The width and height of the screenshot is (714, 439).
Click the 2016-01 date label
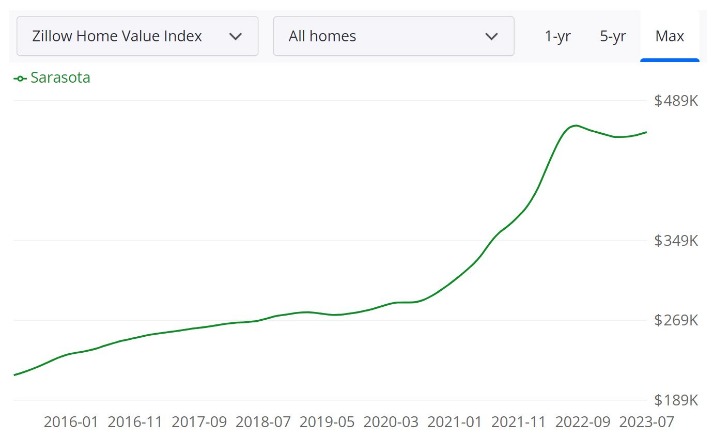(x=71, y=422)
